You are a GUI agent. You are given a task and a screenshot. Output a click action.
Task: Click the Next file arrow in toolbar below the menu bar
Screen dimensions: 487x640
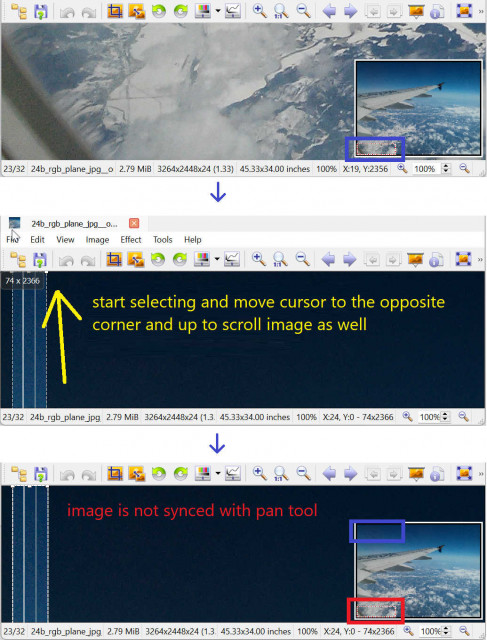point(349,259)
